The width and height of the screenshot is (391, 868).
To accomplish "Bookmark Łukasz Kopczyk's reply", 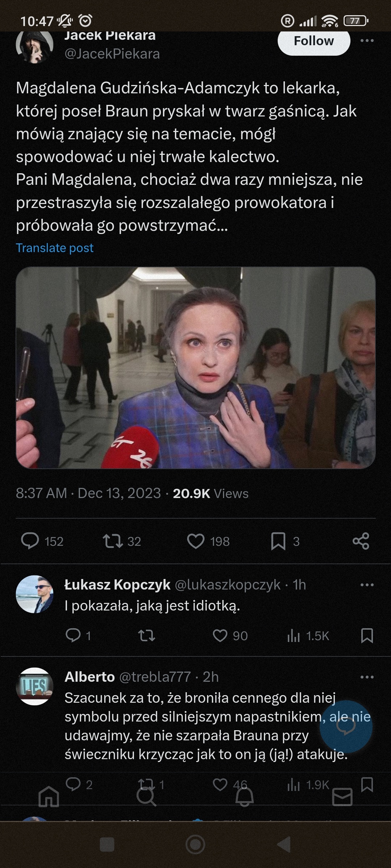I will [x=367, y=635].
